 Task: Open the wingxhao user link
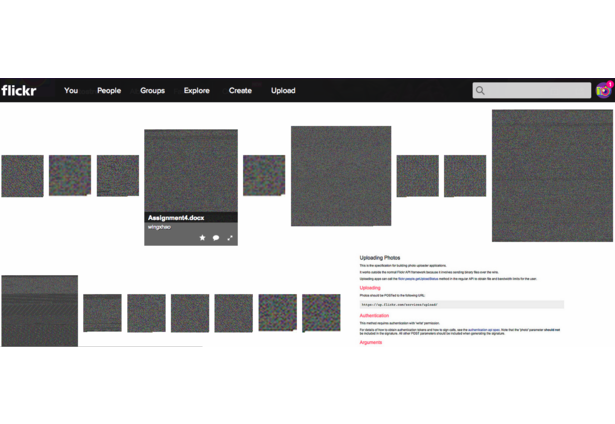(159, 227)
